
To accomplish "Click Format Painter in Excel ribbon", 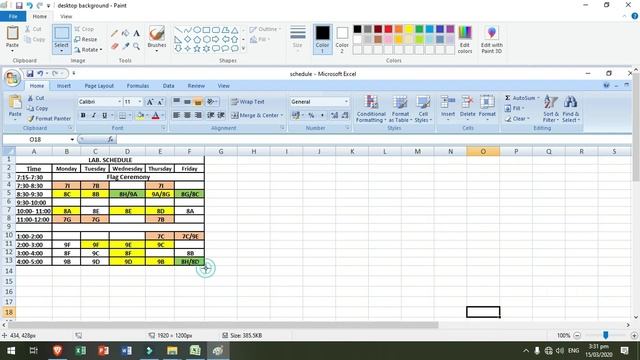I will tap(49, 119).
